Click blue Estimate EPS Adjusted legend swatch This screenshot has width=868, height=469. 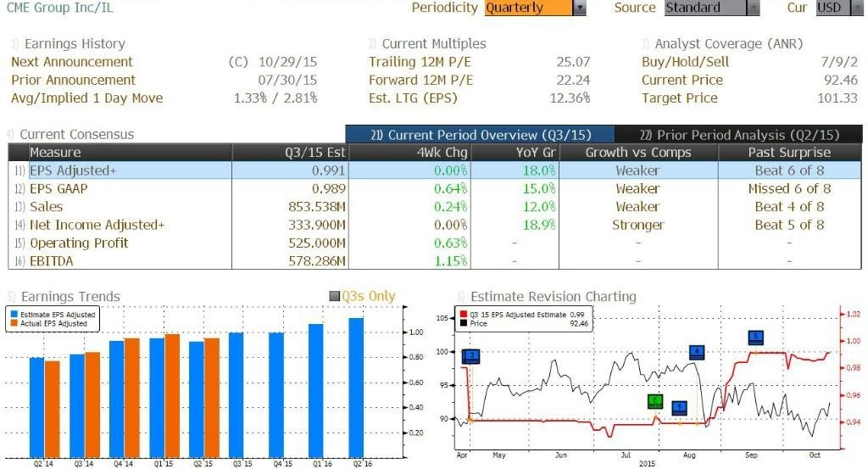[x=14, y=314]
